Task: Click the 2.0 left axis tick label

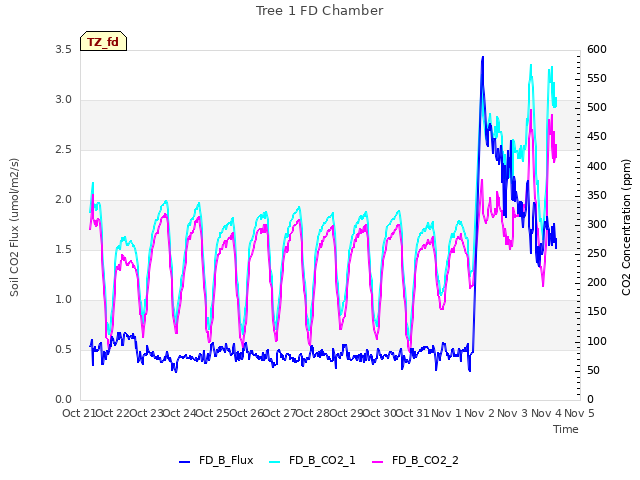Action: [x=64, y=199]
